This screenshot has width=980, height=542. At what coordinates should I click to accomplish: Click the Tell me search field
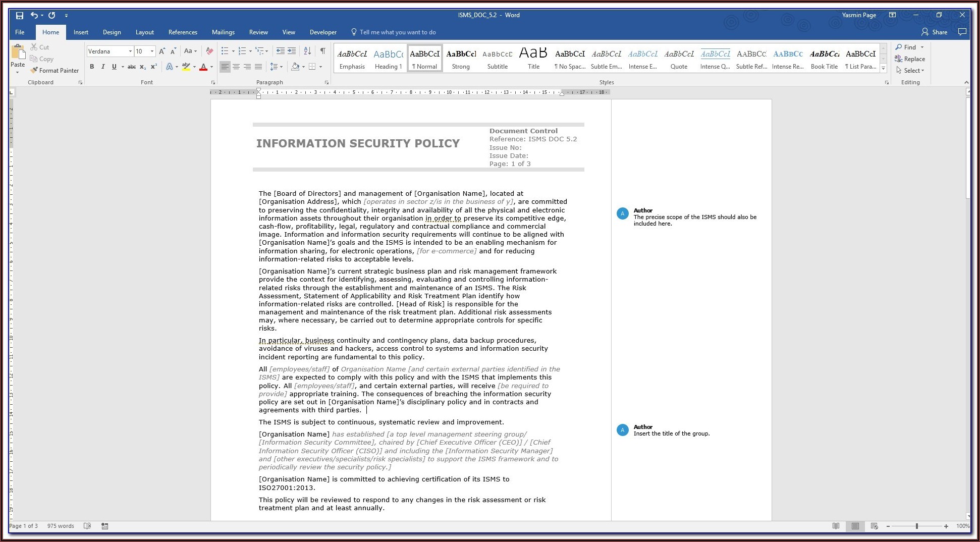pos(397,32)
